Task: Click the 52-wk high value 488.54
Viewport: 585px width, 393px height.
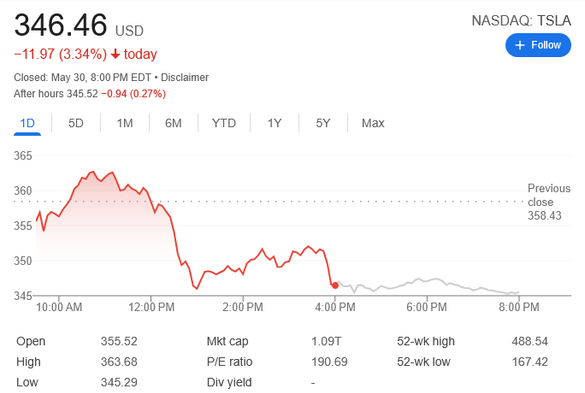Action: tap(530, 341)
